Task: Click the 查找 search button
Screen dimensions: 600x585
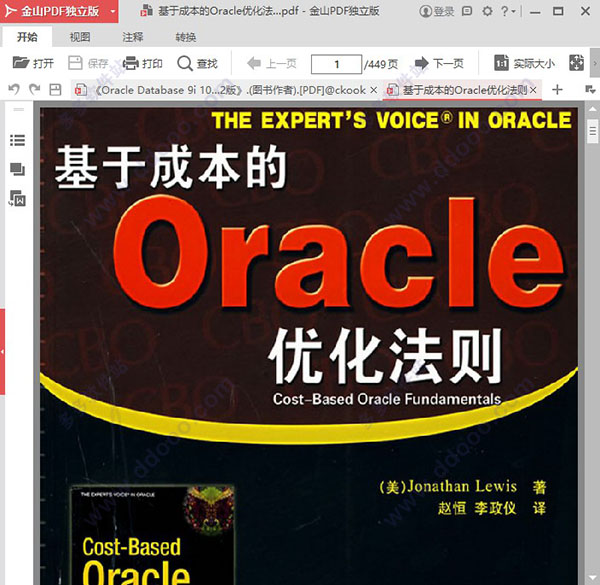Action: (197, 63)
